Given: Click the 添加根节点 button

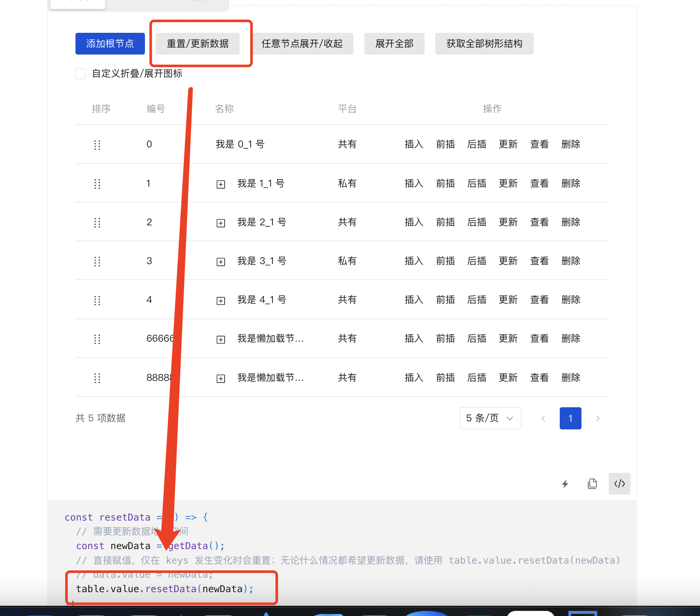Looking at the screenshot, I should pyautogui.click(x=110, y=43).
